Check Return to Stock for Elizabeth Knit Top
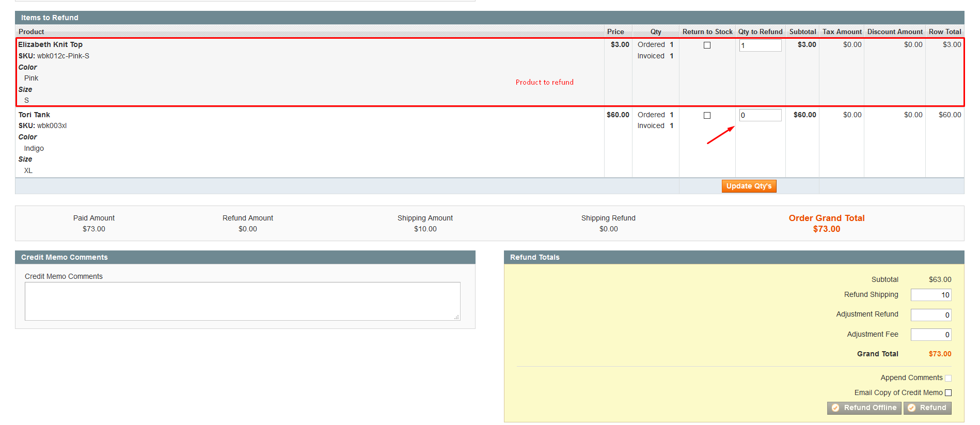This screenshot has width=980, height=425. coord(707,45)
